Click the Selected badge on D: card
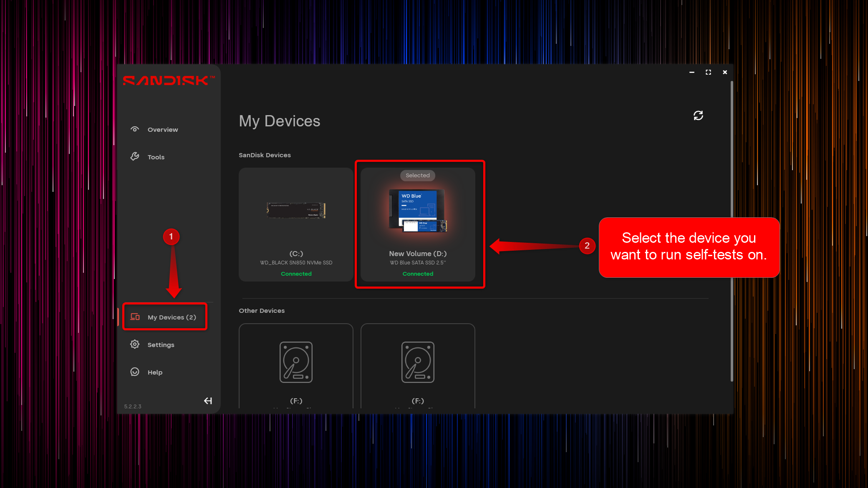 tap(418, 176)
